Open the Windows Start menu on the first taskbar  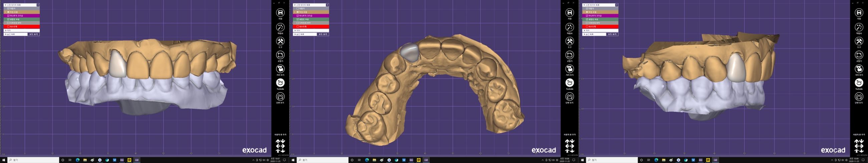tap(4, 160)
